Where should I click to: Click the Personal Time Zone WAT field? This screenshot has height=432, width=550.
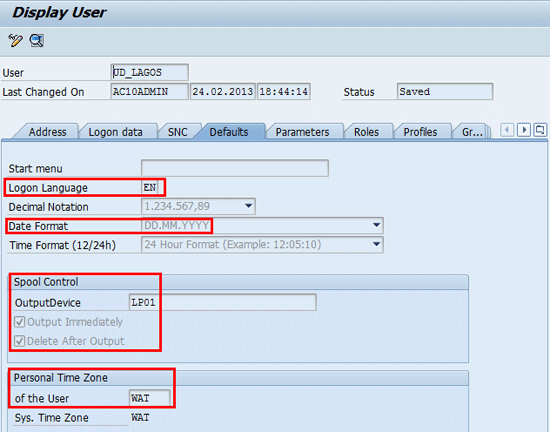pyautogui.click(x=150, y=398)
